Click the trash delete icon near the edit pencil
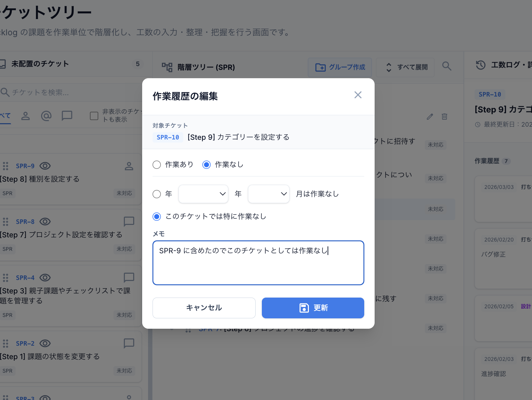532x400 pixels. [444, 117]
